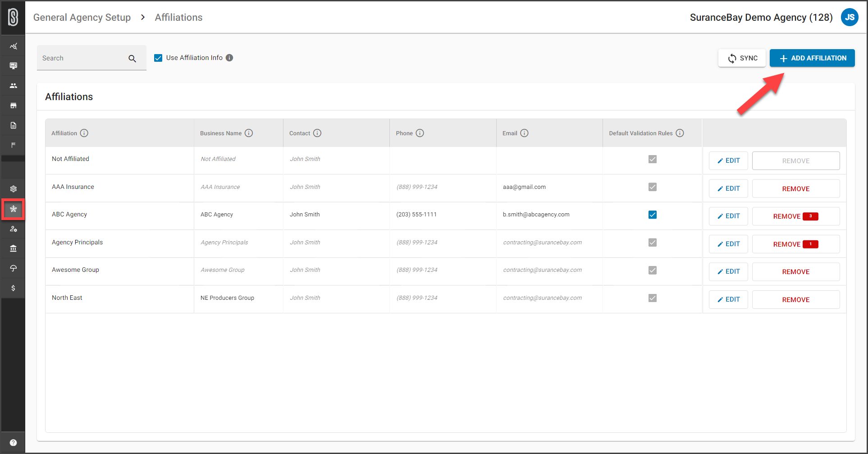The height and width of the screenshot is (454, 868).
Task: Show info for Email column
Action: point(524,133)
